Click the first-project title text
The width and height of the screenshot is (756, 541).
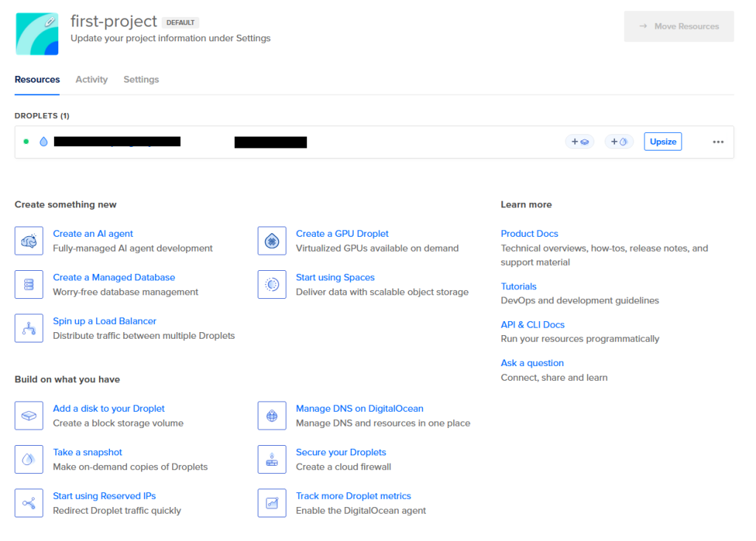pyautogui.click(x=114, y=21)
